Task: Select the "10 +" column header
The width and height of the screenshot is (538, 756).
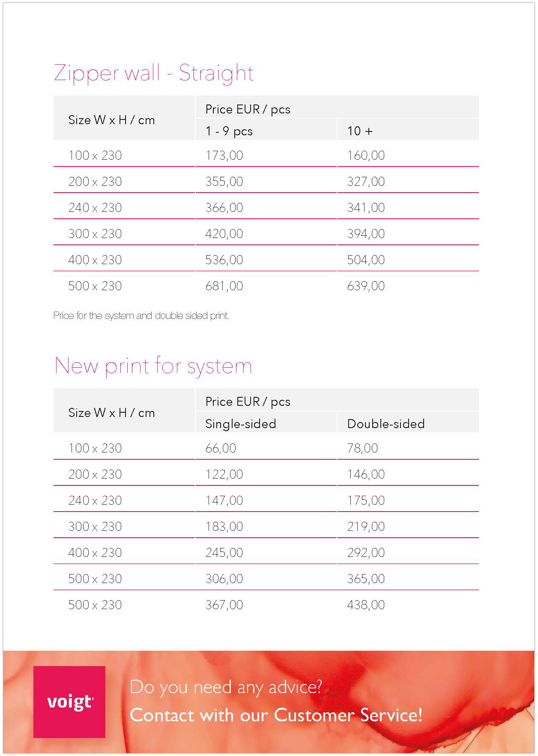Action: (x=360, y=131)
